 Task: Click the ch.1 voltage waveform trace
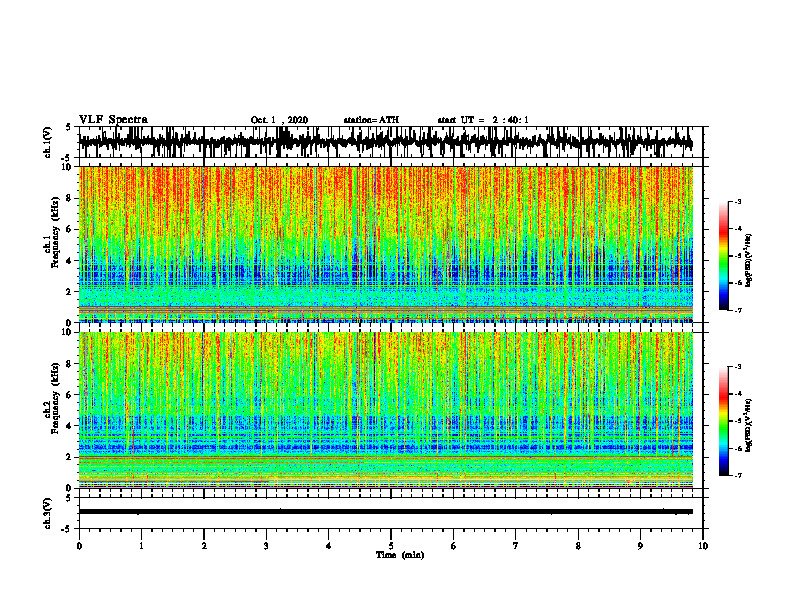[385, 141]
